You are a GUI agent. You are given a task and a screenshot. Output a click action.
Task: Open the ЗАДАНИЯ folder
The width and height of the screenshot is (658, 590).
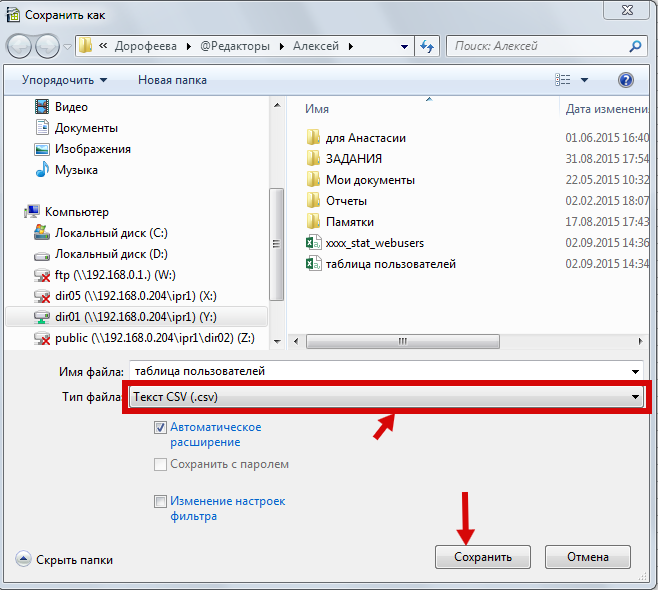click(x=353, y=159)
